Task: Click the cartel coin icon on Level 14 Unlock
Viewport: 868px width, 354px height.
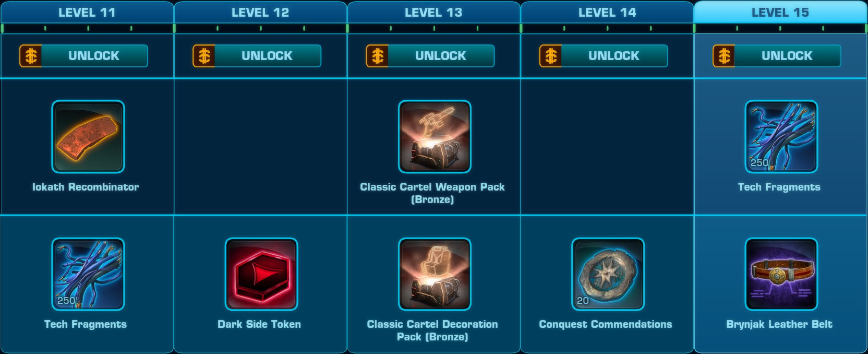Action: click(550, 56)
